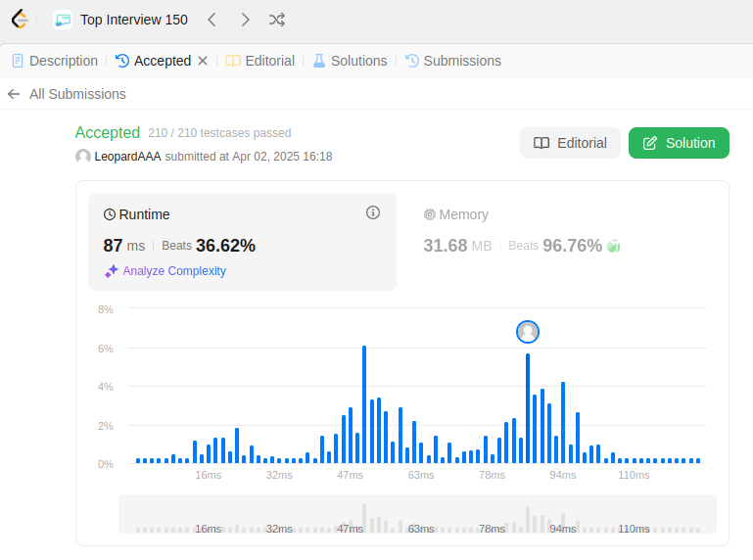The height and width of the screenshot is (560, 753).
Task: Pick a random problem shuffle icon
Action: 277,20
